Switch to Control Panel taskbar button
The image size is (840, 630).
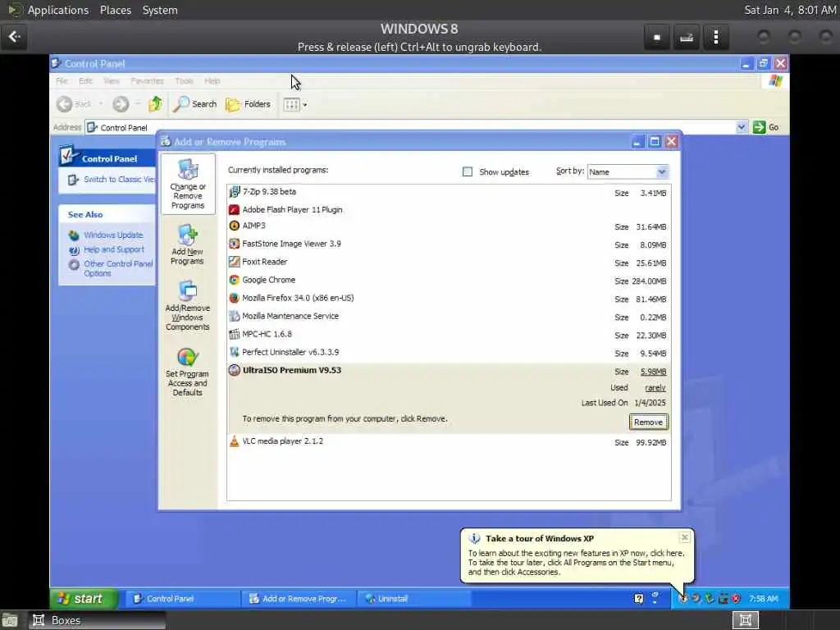181,598
